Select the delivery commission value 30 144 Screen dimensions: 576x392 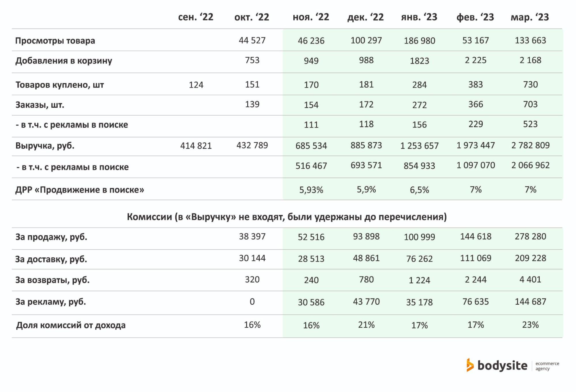[x=252, y=258]
